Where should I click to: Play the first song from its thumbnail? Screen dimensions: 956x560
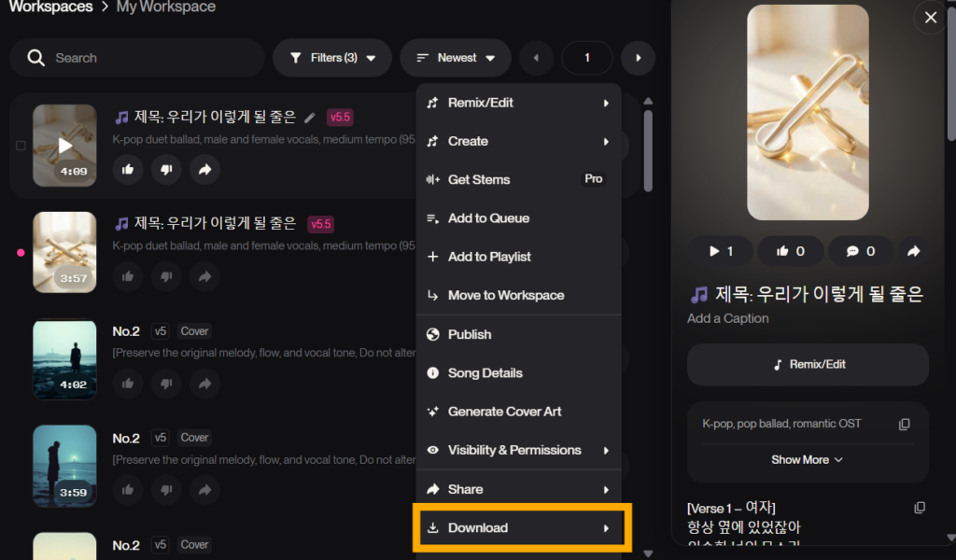click(x=64, y=145)
